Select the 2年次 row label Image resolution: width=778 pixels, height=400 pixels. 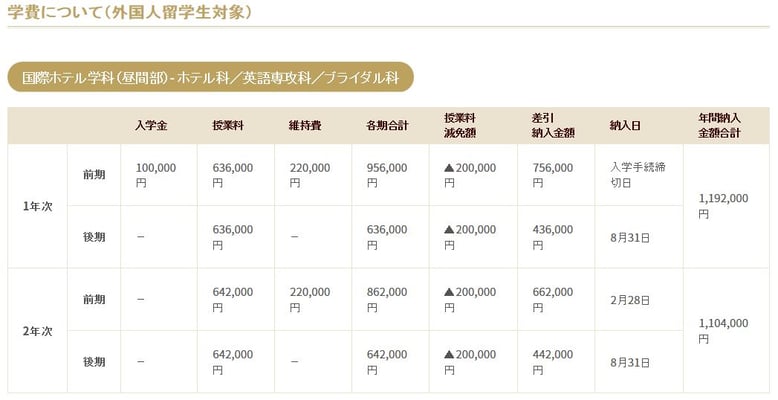[x=37, y=330]
